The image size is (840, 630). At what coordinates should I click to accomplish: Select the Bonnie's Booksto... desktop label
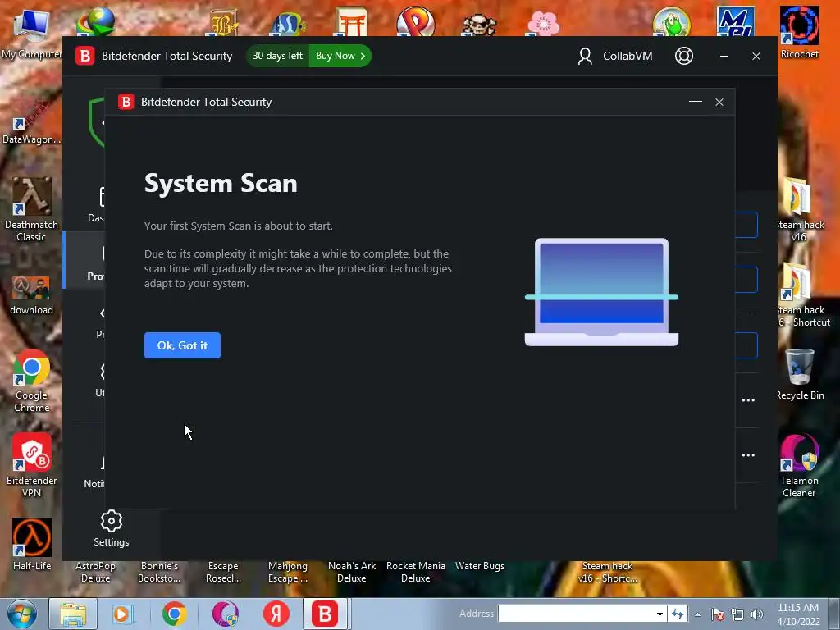pyautogui.click(x=159, y=572)
